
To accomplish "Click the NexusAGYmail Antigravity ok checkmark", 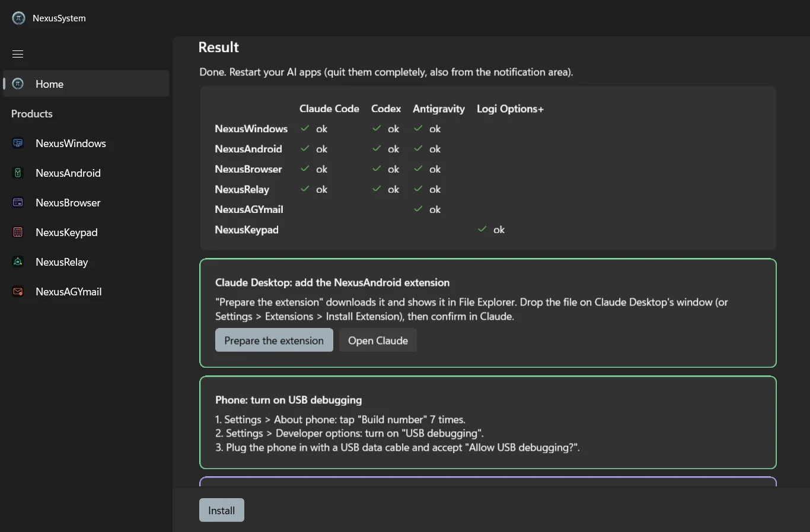I will (x=418, y=209).
